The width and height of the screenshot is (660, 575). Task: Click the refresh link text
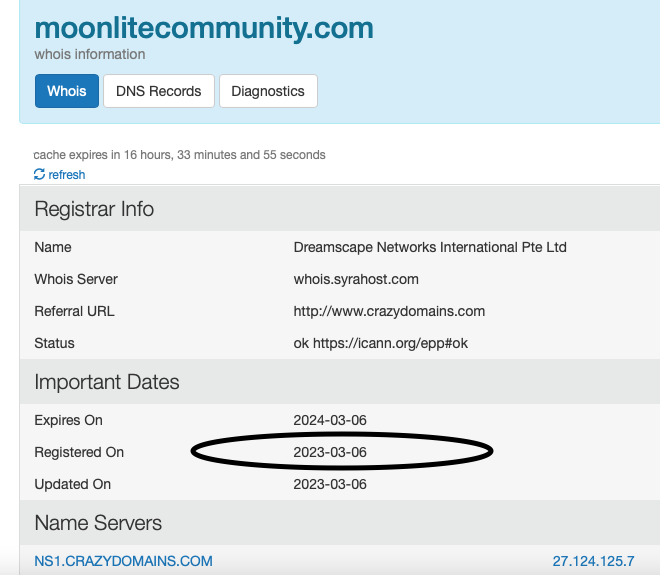click(x=67, y=175)
